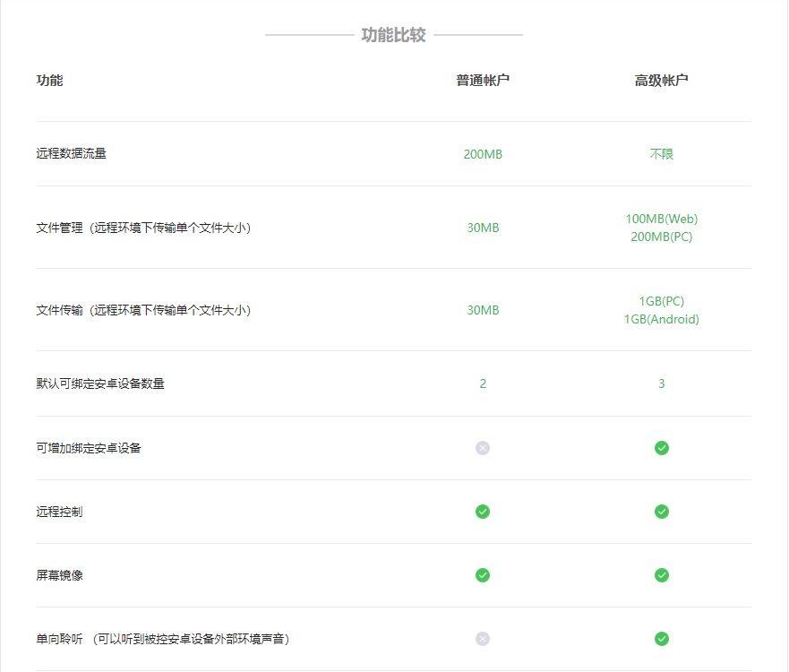Click the green check for 屏幕镜像 under 高级帐户
The width and height of the screenshot is (789, 672).
pyautogui.click(x=662, y=575)
